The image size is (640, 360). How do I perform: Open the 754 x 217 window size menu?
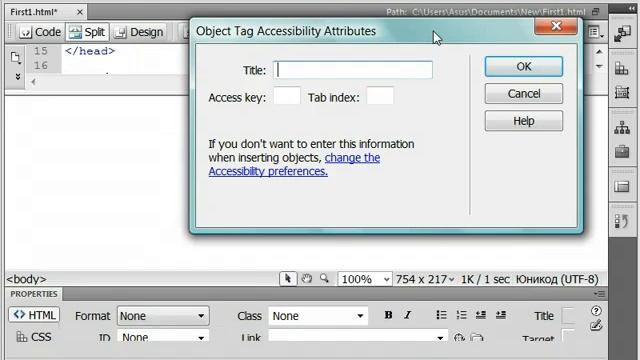tap(425, 279)
